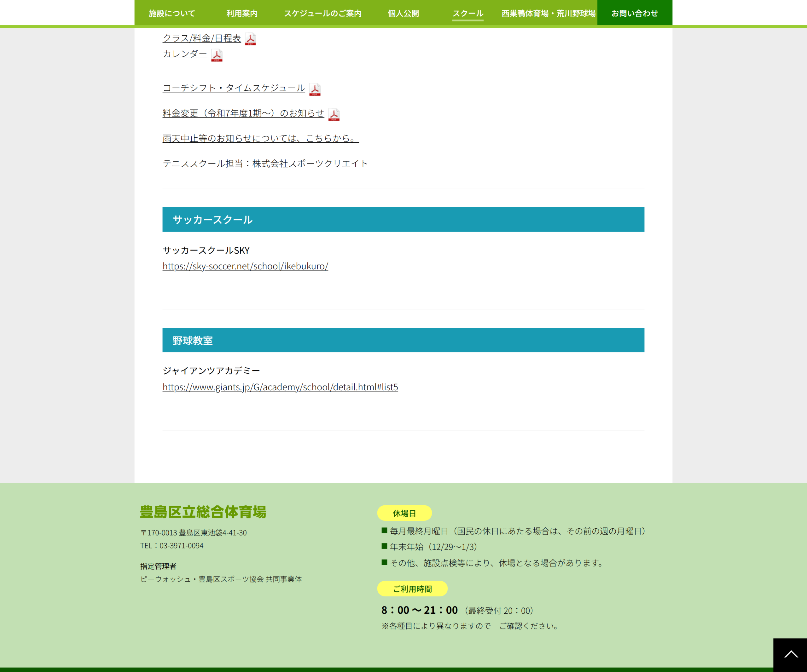Click the PDF icon beside クラス/料金/日程表

251,39
